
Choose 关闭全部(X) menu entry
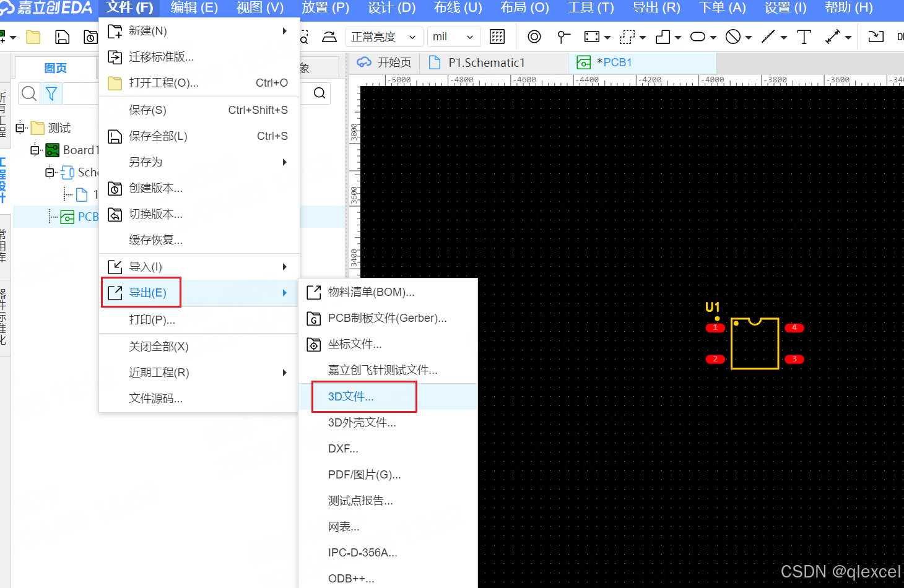199,347
